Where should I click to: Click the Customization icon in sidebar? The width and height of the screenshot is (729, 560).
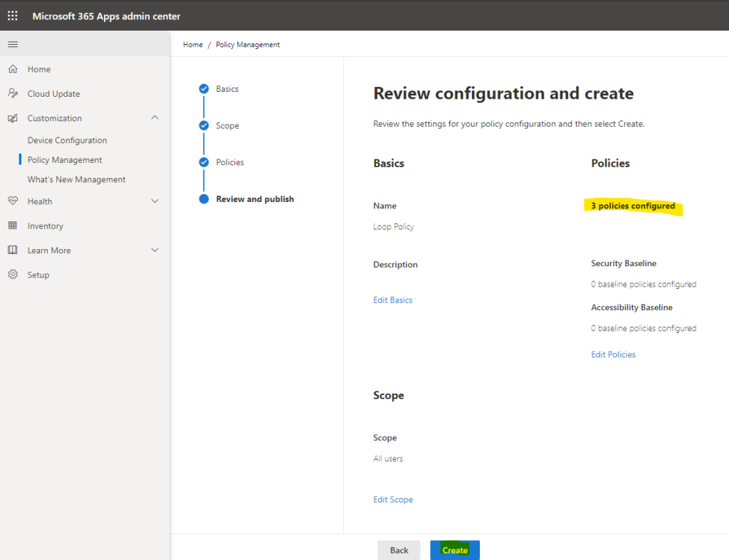[13, 118]
